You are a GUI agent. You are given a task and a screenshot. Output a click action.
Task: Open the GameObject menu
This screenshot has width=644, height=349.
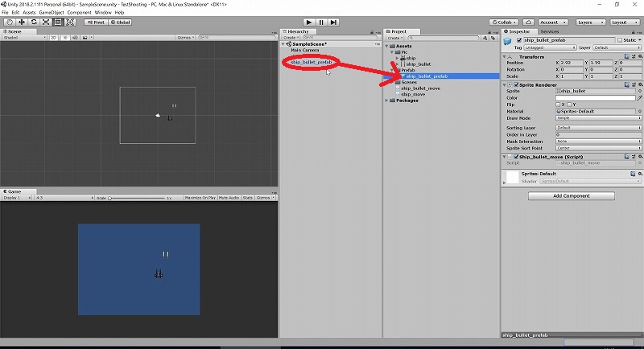(x=52, y=12)
